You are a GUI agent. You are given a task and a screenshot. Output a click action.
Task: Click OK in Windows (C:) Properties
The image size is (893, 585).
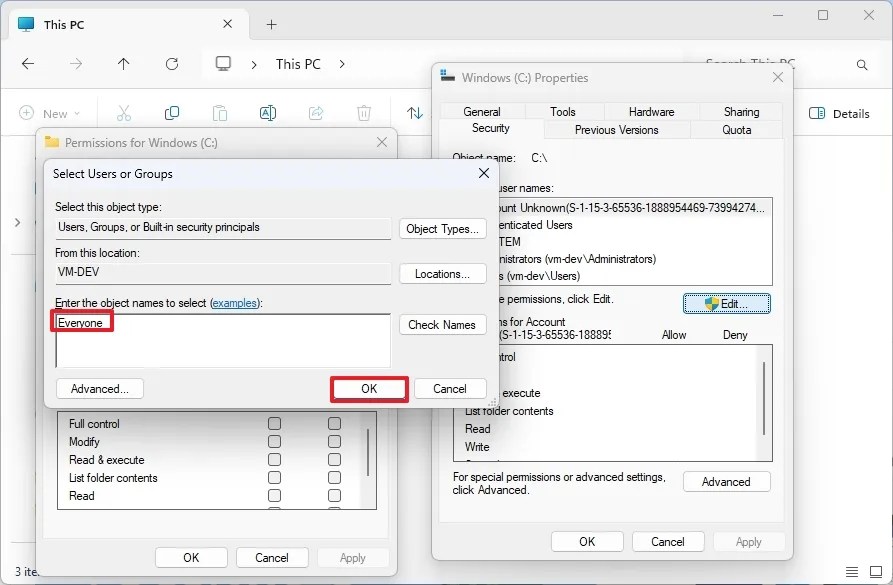point(587,542)
